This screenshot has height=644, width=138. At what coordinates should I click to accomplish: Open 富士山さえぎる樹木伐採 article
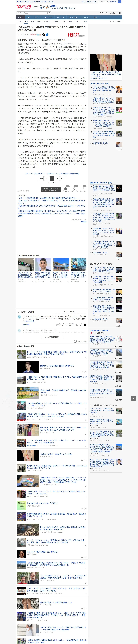[x=63, y=528]
